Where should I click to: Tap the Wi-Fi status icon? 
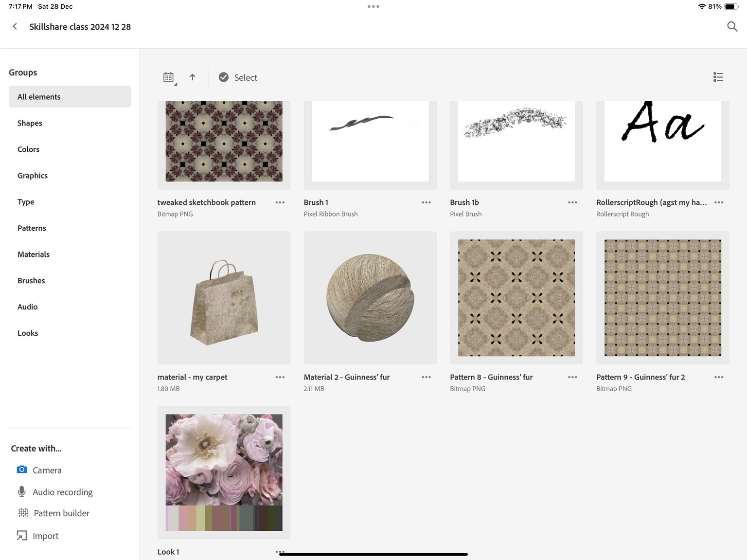[x=702, y=6]
